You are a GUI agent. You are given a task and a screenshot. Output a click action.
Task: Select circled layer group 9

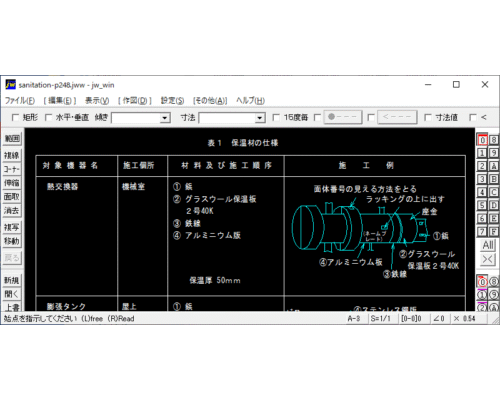494,295
